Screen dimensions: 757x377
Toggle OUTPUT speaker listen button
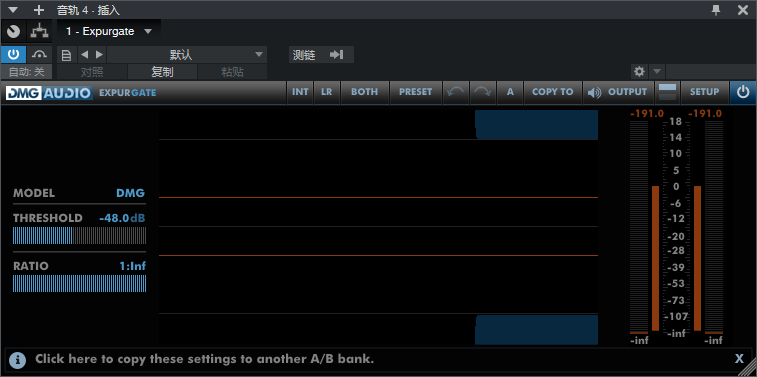click(x=617, y=92)
